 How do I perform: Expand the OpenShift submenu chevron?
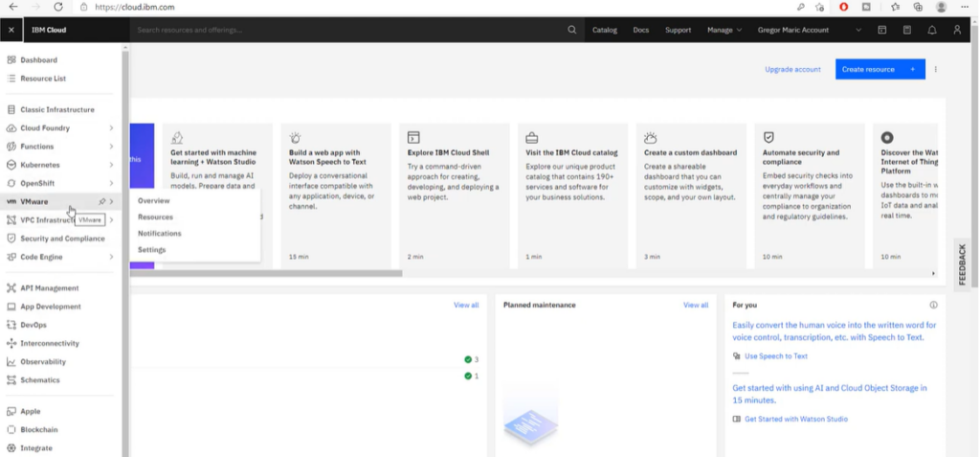(111, 183)
